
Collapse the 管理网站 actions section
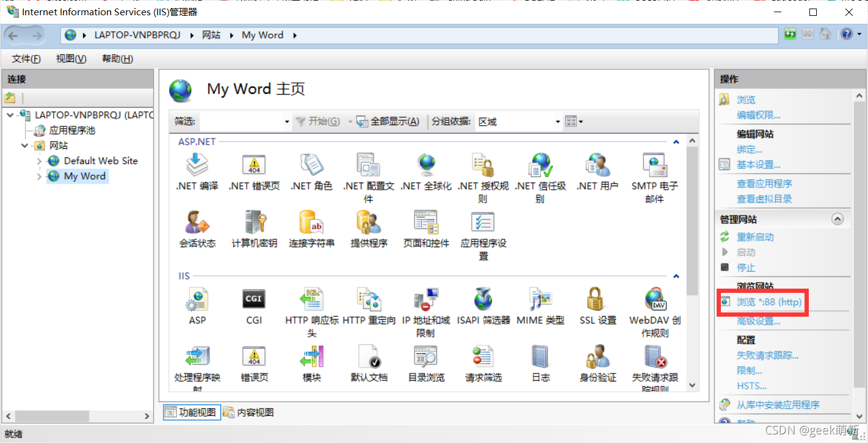(838, 219)
